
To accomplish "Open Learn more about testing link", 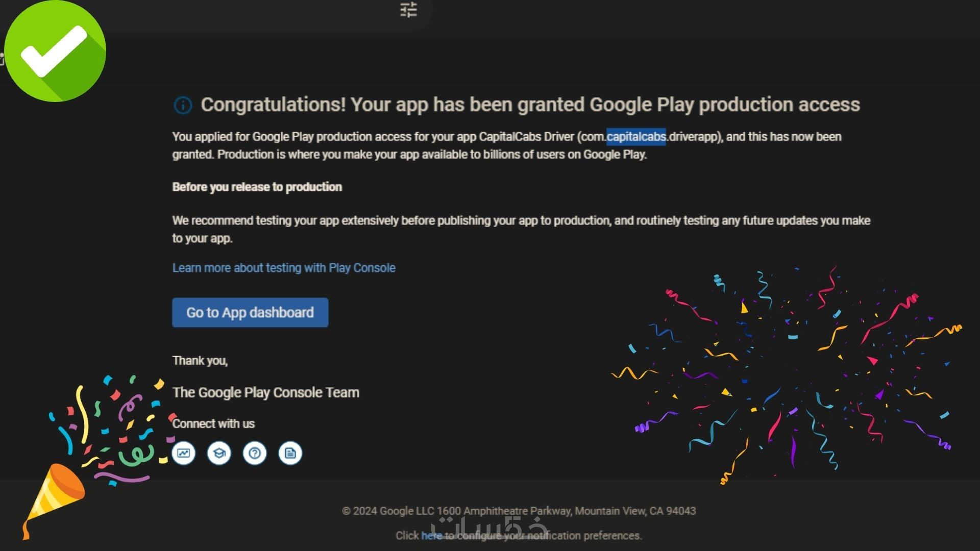I will tap(284, 268).
